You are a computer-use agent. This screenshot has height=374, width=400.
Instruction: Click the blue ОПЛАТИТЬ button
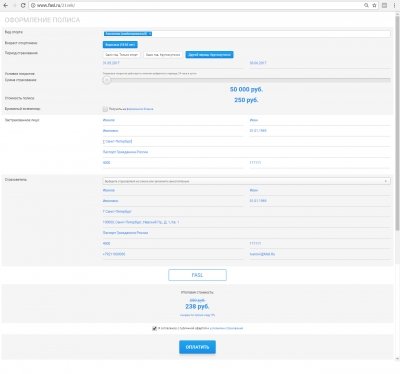[197, 347]
